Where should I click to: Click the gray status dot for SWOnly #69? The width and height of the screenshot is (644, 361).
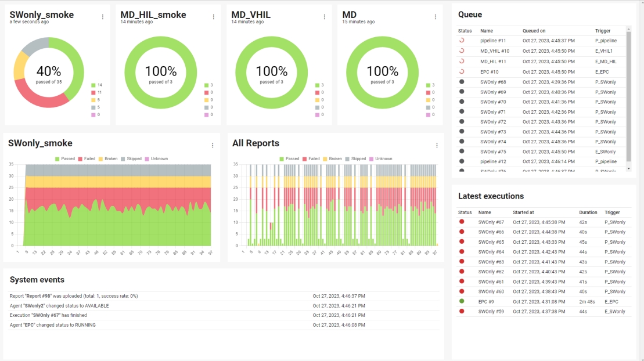point(462,92)
